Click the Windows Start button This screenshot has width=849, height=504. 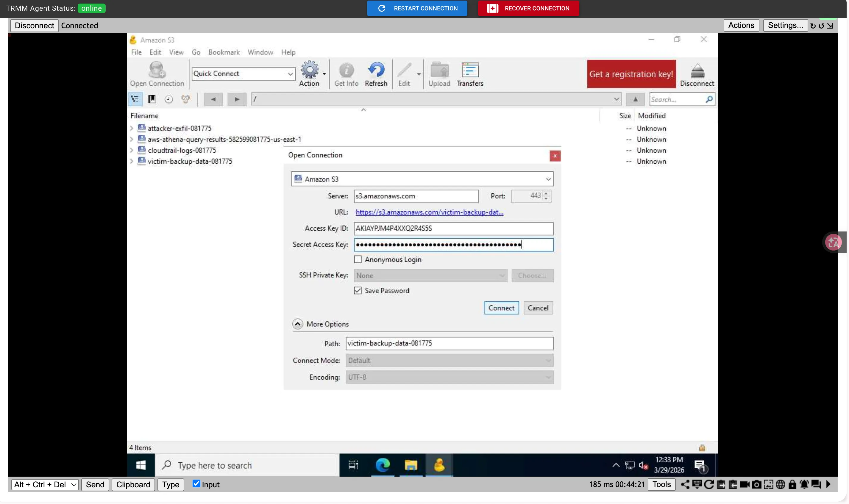141,465
